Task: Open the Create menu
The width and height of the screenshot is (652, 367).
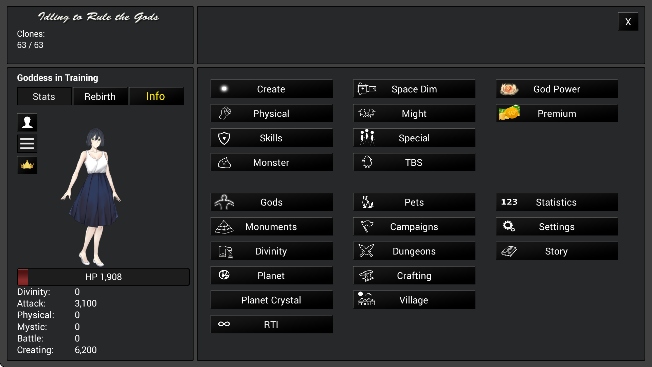Action: tap(272, 89)
